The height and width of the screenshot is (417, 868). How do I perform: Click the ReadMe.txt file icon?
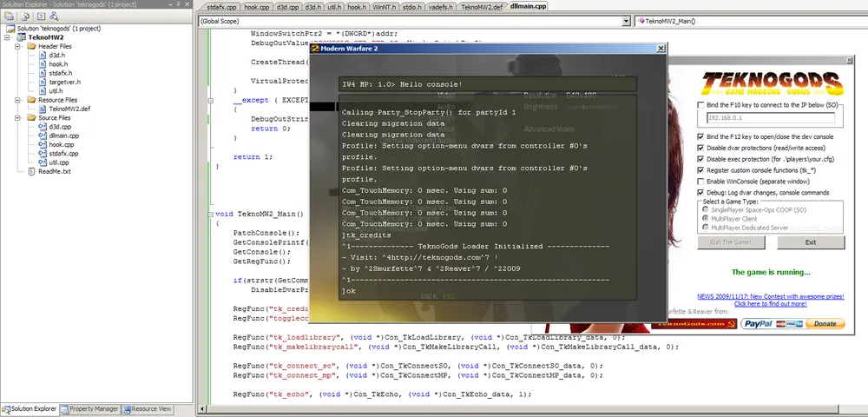pos(31,171)
